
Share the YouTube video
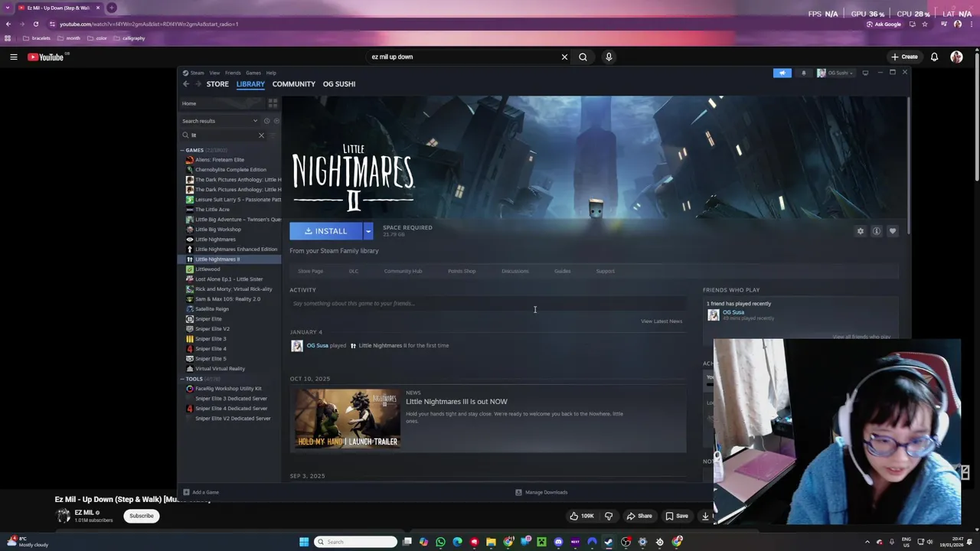[x=639, y=516]
